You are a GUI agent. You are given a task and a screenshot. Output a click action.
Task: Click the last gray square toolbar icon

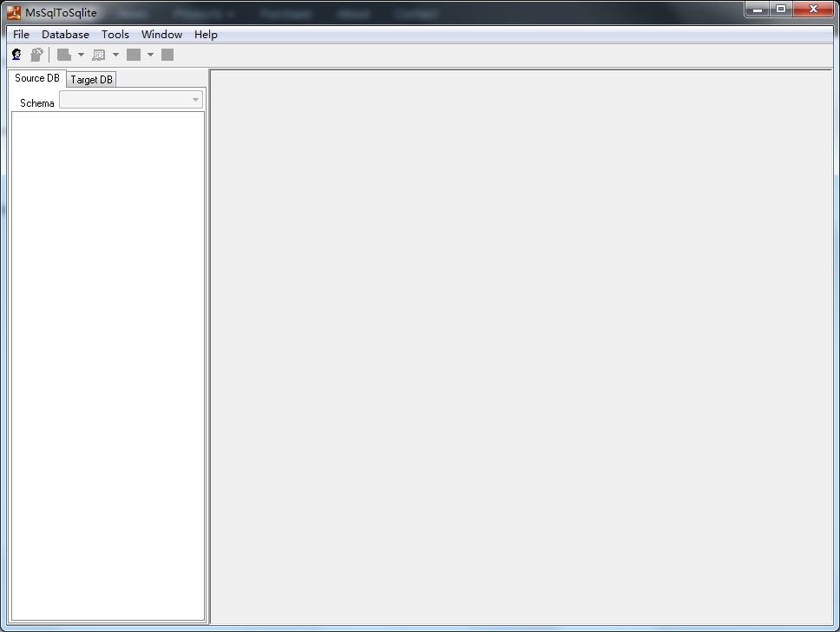(x=167, y=55)
